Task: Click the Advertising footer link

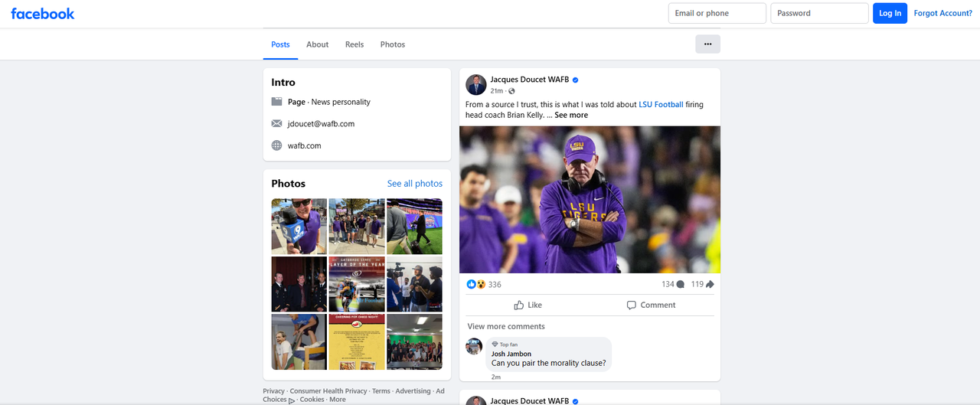Action: (x=413, y=391)
